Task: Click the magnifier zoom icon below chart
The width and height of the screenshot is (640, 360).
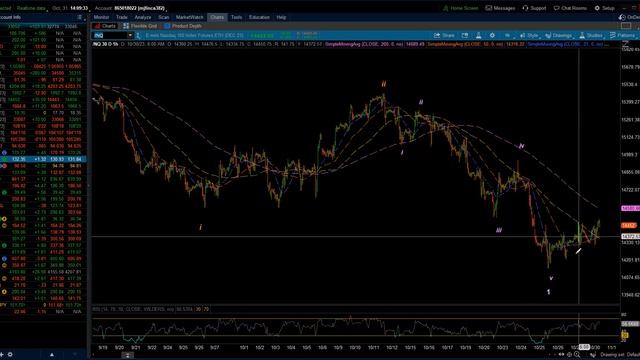Action: 577,355
